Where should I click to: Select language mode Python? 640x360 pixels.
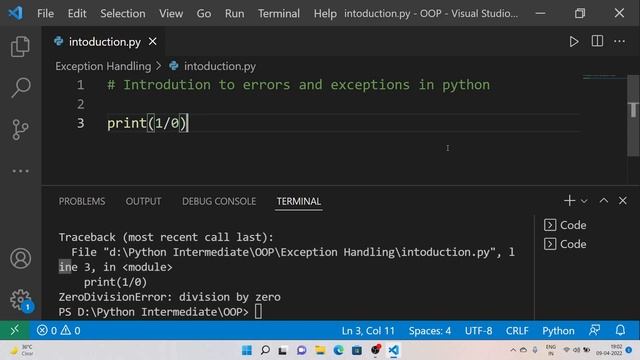pos(558,331)
